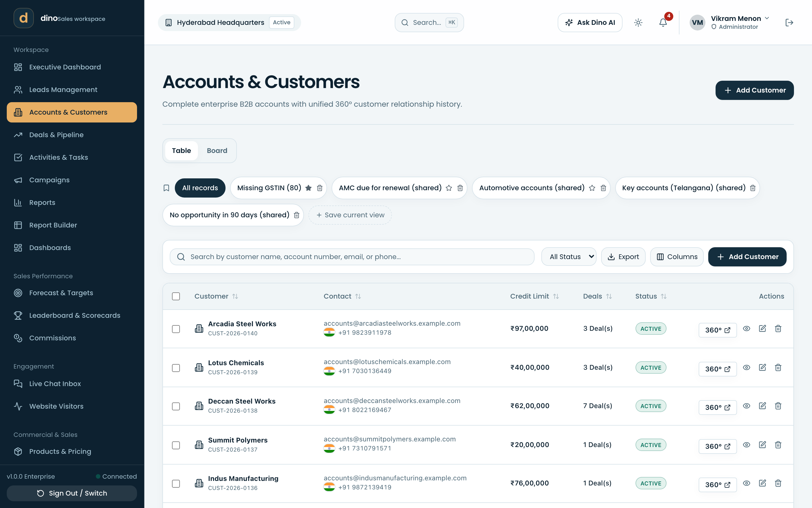812x508 pixels.
Task: Open 360° view for Summit Polymers
Action: [717, 446]
